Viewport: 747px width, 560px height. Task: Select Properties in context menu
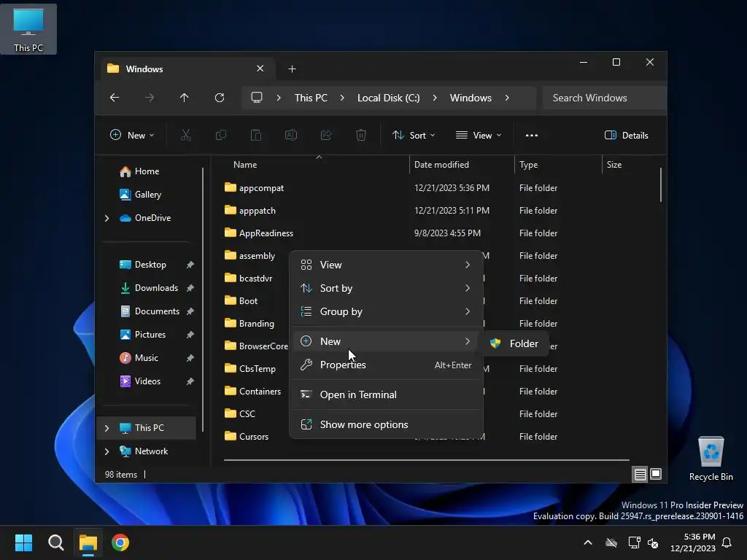tap(386, 365)
